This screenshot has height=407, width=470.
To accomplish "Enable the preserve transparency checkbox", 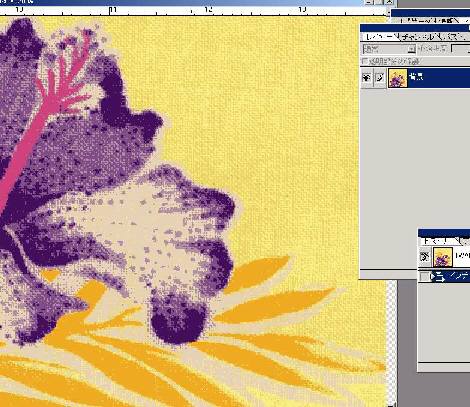I will 365,61.
